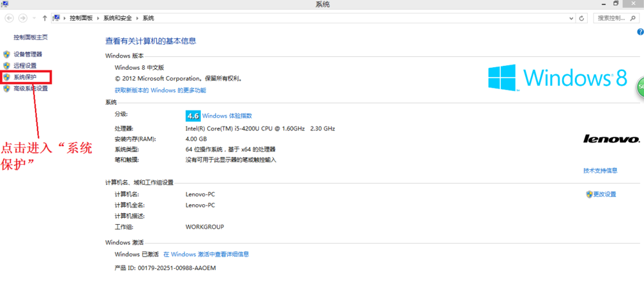This screenshot has height=292, width=644.
Task: Select 控制面板 breadcrumb
Action: [81, 19]
